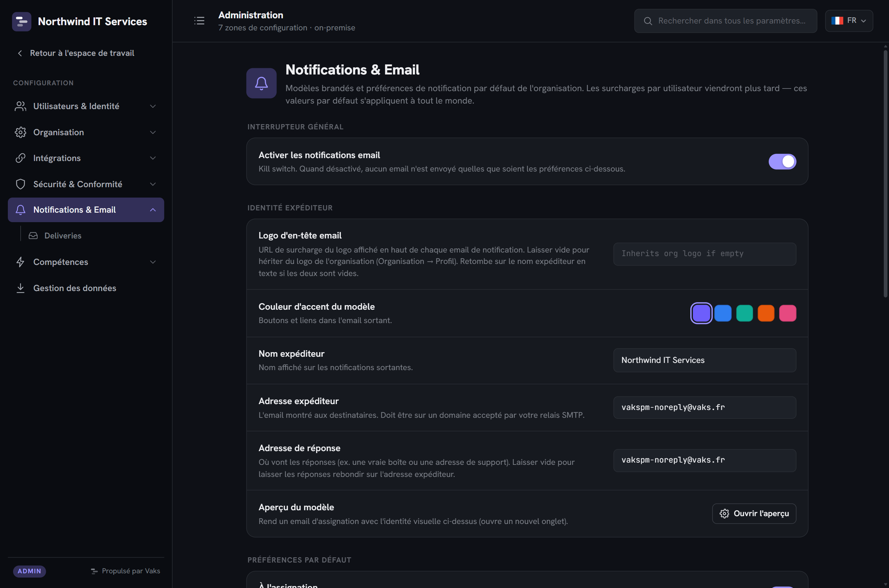Click the download icon beside Gestion des données
889x588 pixels.
coord(20,288)
